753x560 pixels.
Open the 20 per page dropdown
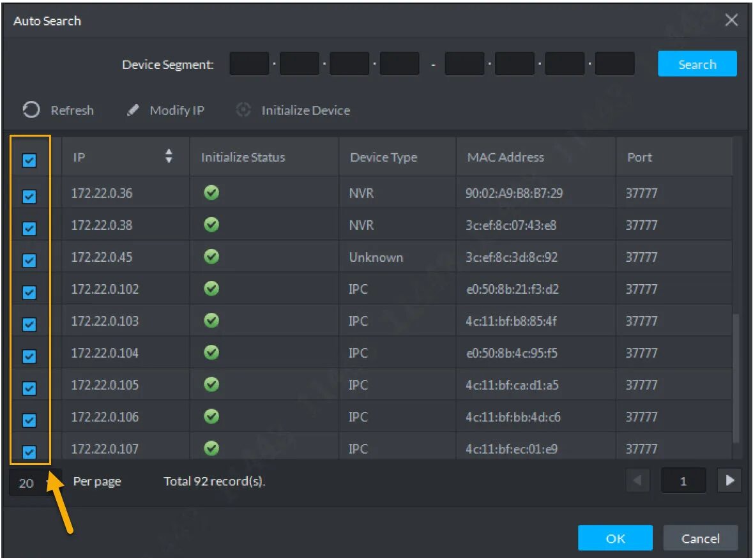point(35,482)
